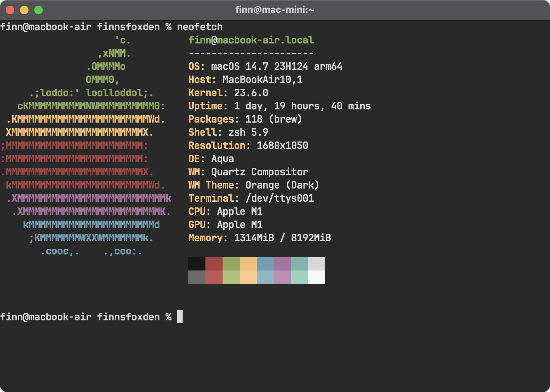Click the Apple logo ASCII art
The height and width of the screenshot is (392, 550).
click(86, 145)
